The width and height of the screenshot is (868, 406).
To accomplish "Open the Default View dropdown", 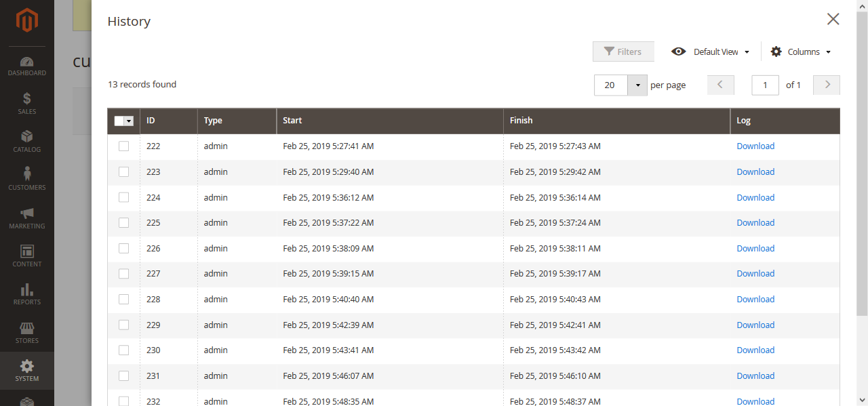I will point(710,52).
